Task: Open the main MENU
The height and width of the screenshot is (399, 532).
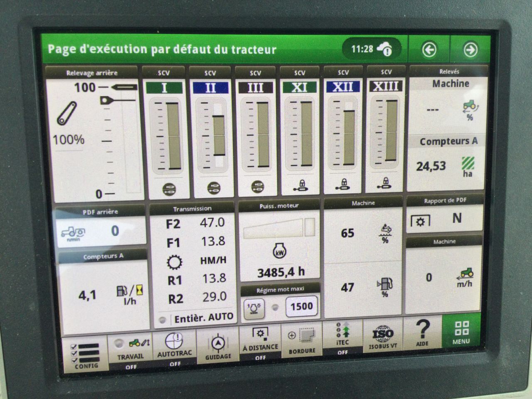Action: 461,332
